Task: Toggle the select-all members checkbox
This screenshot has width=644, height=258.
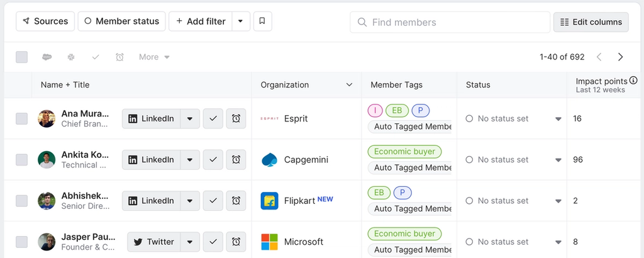Action: pyautogui.click(x=22, y=57)
